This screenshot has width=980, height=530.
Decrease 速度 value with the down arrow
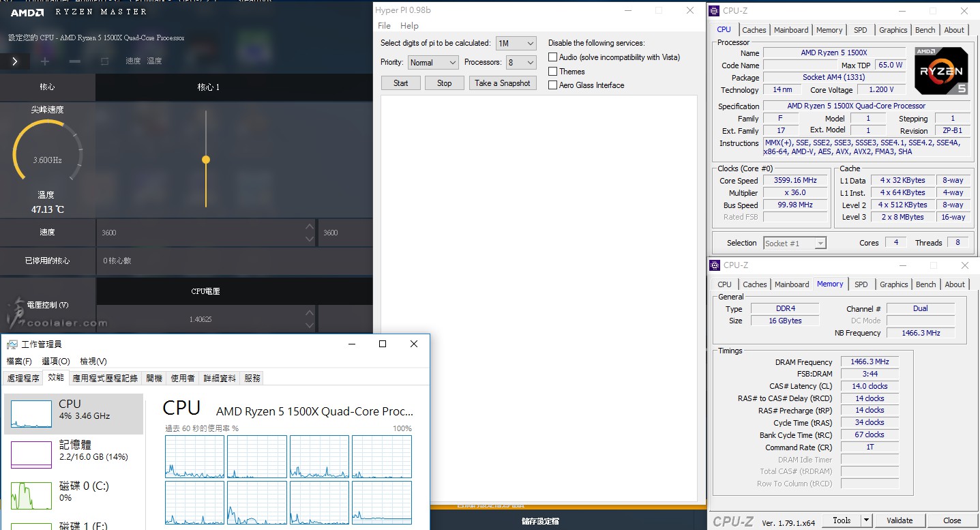(310, 239)
